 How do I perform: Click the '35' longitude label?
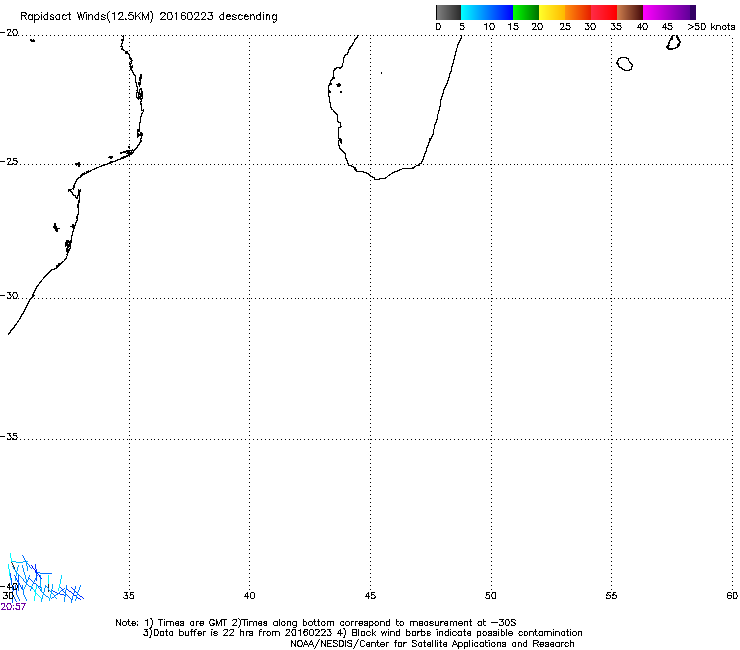(x=129, y=596)
